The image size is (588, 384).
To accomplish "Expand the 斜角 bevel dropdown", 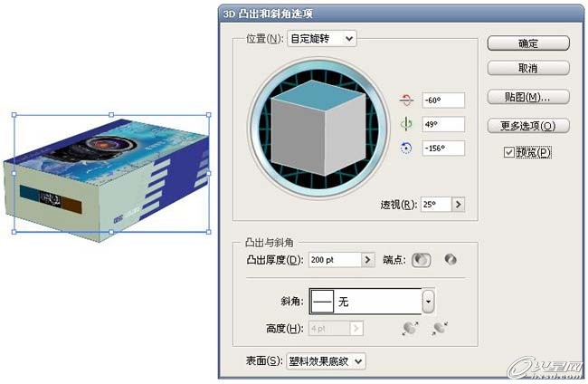I will pos(428,301).
